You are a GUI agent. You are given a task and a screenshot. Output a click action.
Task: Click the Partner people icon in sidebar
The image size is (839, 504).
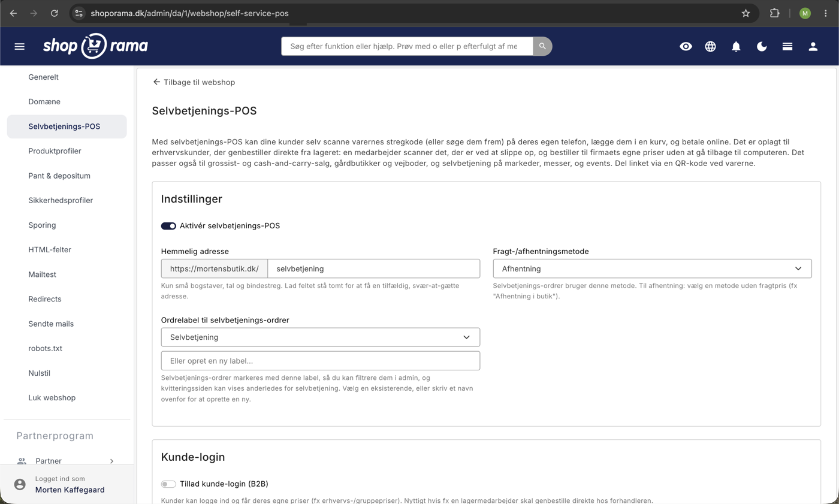click(x=22, y=461)
